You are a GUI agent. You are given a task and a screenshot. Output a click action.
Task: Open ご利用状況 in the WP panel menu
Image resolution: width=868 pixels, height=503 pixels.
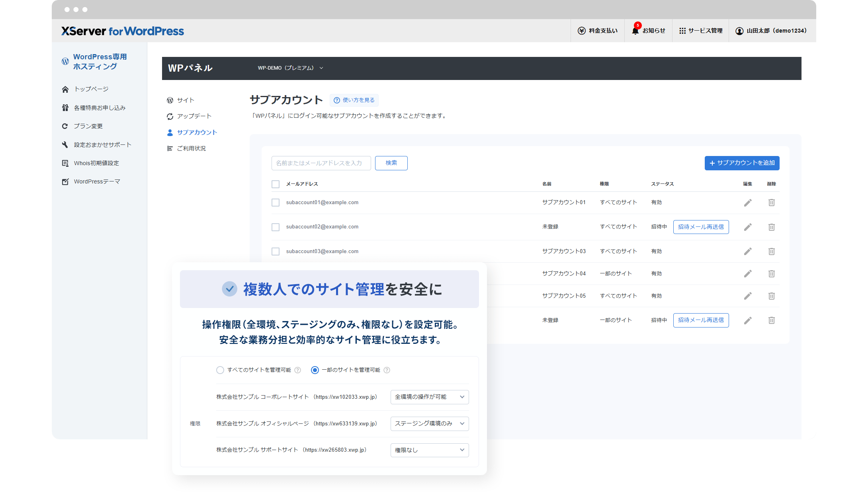click(x=191, y=148)
